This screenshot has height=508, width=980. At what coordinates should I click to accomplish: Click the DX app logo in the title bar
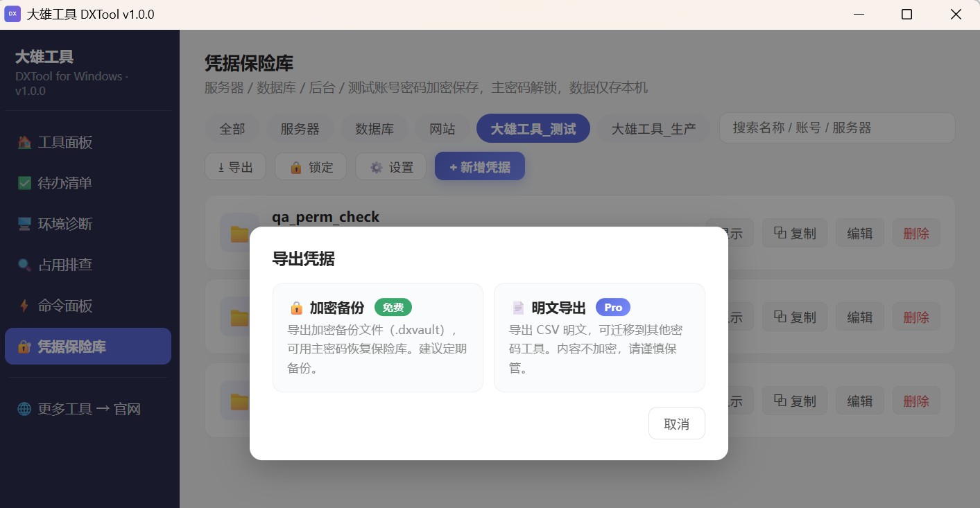point(12,14)
